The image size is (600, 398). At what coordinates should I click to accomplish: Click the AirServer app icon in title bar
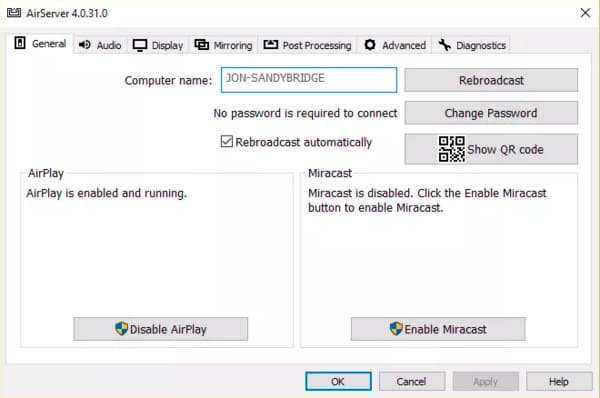point(14,13)
